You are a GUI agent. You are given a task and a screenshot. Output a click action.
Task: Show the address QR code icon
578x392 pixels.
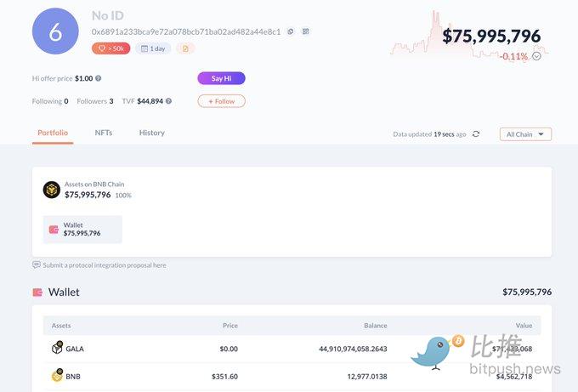click(x=305, y=31)
